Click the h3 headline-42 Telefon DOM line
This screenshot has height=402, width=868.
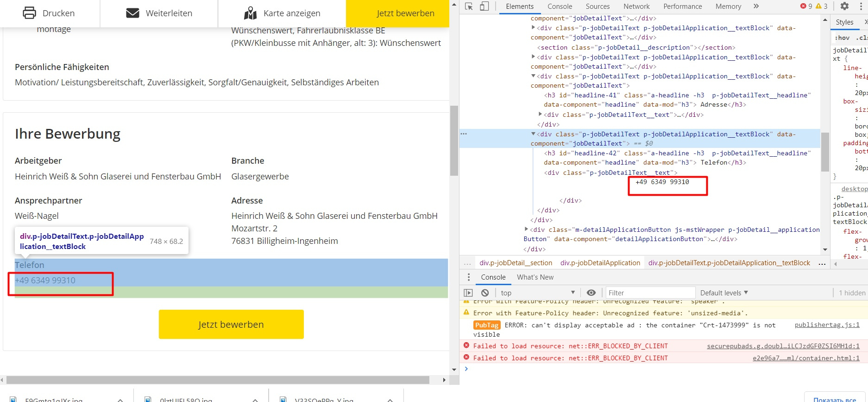point(677,158)
